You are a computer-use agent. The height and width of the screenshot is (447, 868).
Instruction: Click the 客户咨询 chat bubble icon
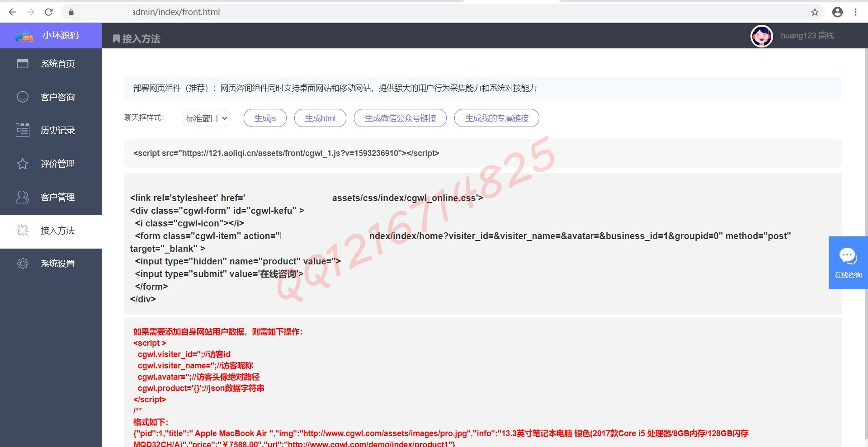(x=22, y=97)
